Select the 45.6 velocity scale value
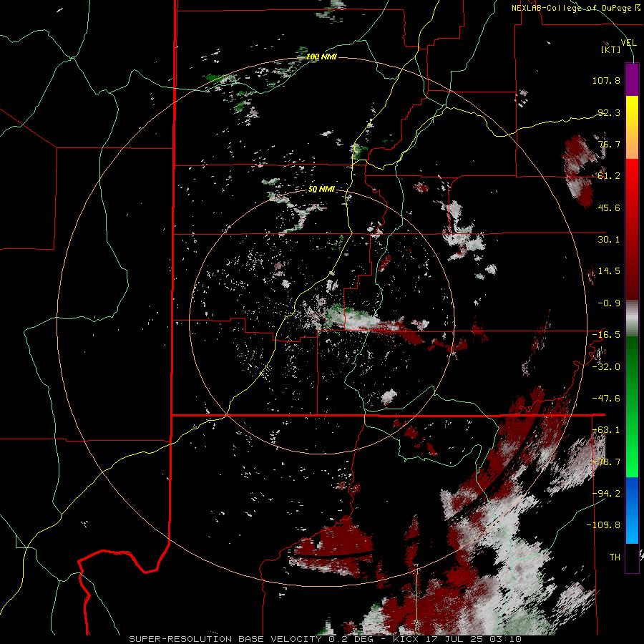Screen dimensions: 644x644 click(x=609, y=208)
